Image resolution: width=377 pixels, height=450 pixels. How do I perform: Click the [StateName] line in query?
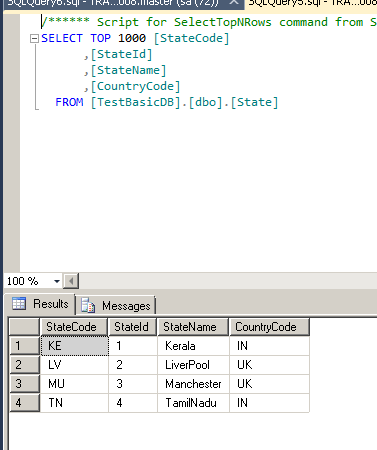[125, 70]
